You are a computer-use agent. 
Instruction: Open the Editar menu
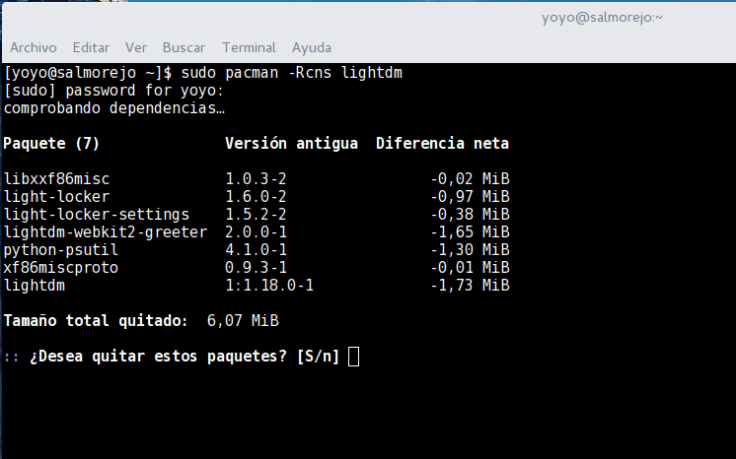click(91, 47)
